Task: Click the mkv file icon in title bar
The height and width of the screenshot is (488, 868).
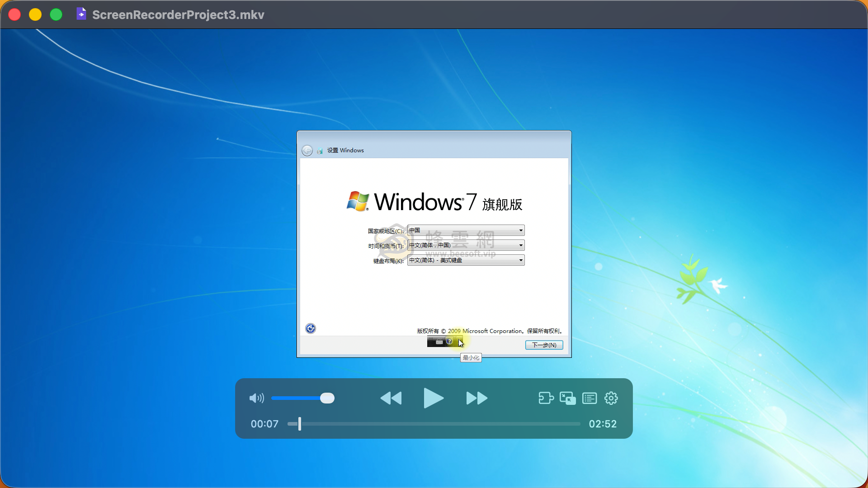Action: [x=81, y=14]
